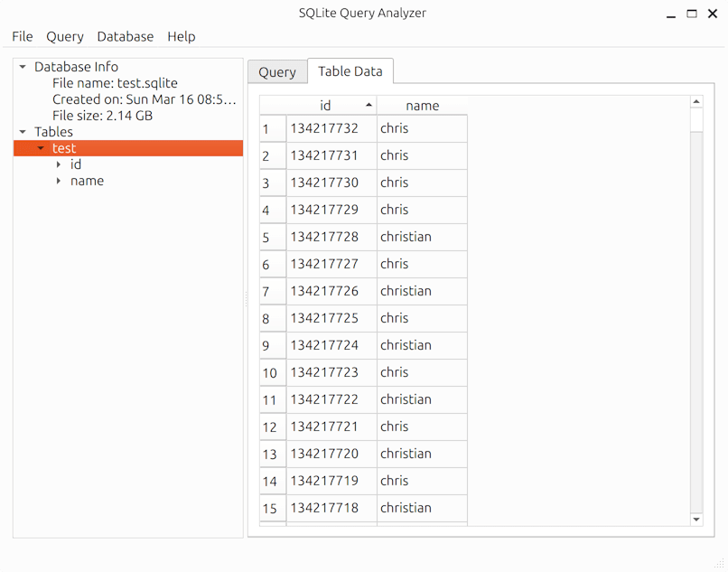Switch to the Query tab
Screen dimensions: 728x572
click(x=277, y=70)
